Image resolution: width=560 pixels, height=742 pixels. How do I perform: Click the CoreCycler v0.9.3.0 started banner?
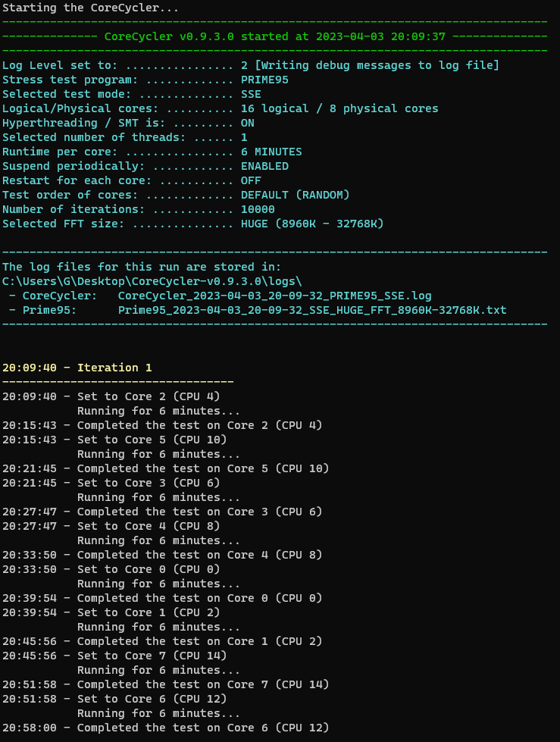tap(274, 36)
